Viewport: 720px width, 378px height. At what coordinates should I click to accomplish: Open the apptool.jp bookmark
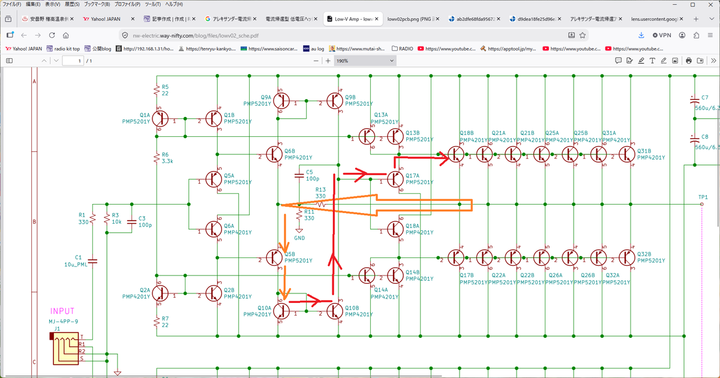pos(508,48)
